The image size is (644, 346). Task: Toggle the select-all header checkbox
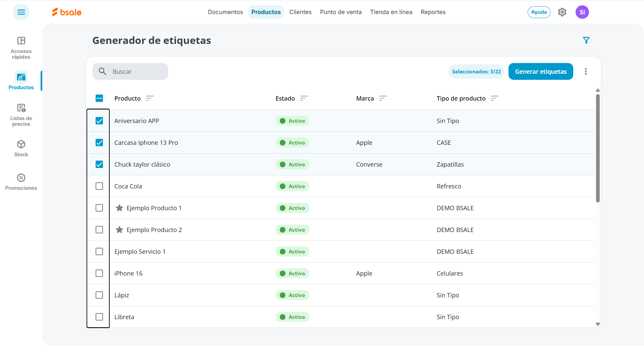tap(99, 98)
